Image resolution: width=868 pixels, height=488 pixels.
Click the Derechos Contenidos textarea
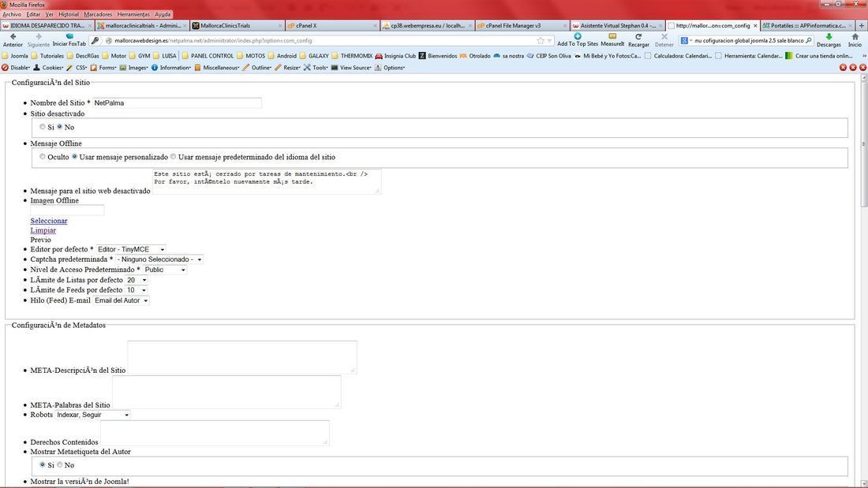[215, 434]
